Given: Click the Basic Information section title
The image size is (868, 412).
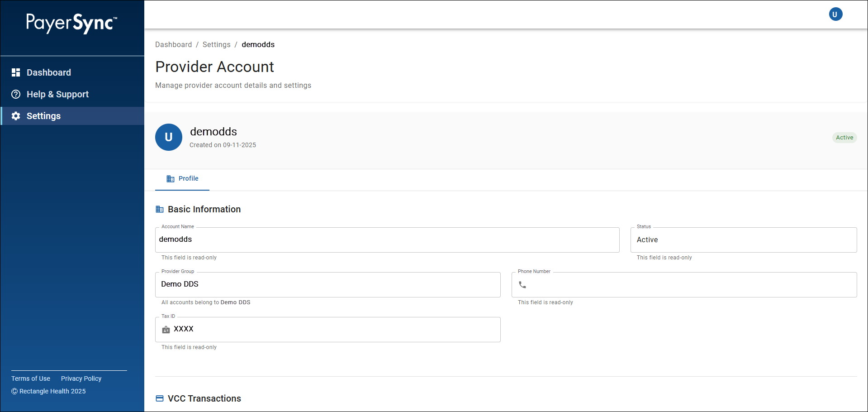Looking at the screenshot, I should [204, 209].
